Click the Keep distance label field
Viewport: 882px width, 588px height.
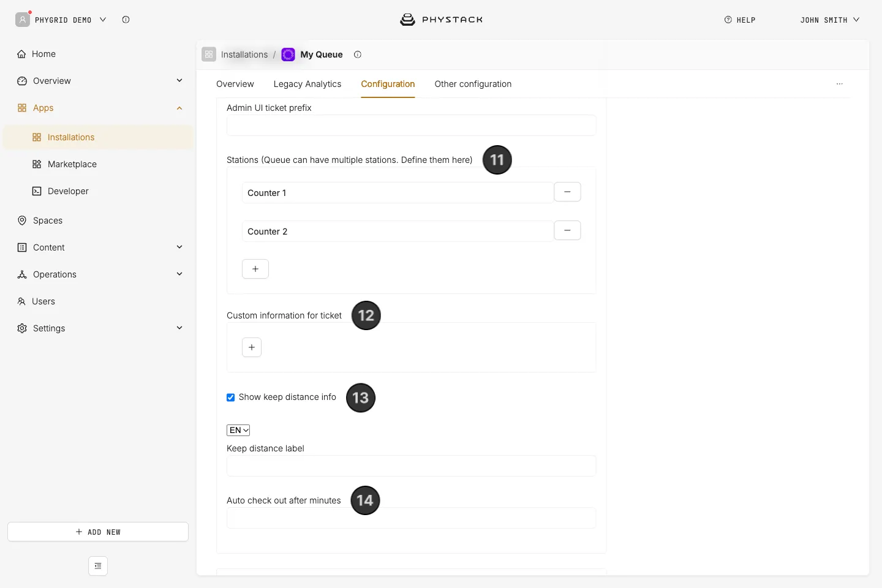(x=412, y=466)
